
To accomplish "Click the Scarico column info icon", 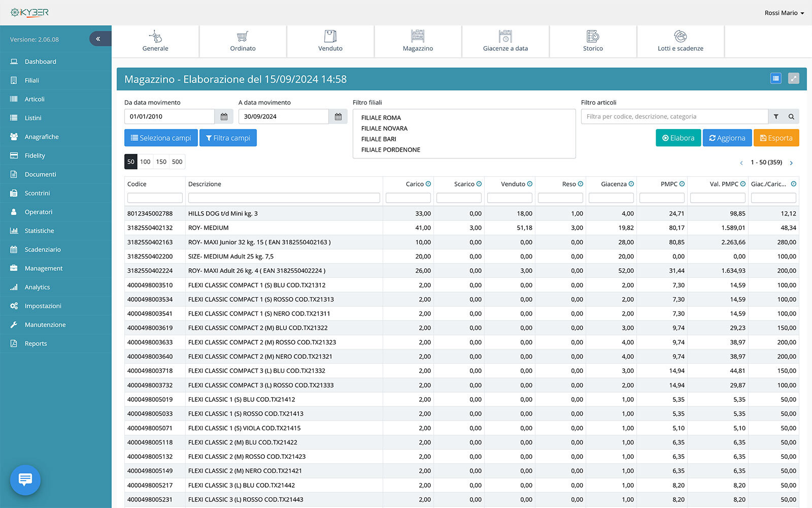I will [x=479, y=184].
